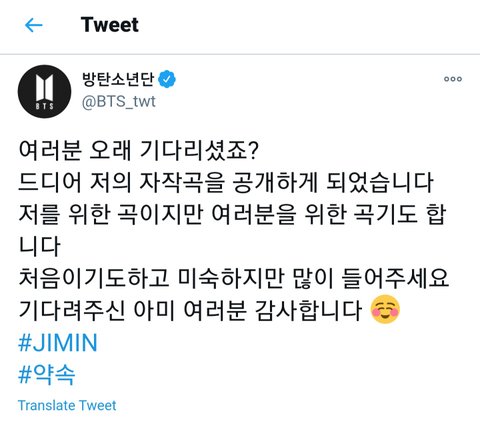The height and width of the screenshot is (429, 480).
Task: Click the blue verified badge
Action: (167, 79)
